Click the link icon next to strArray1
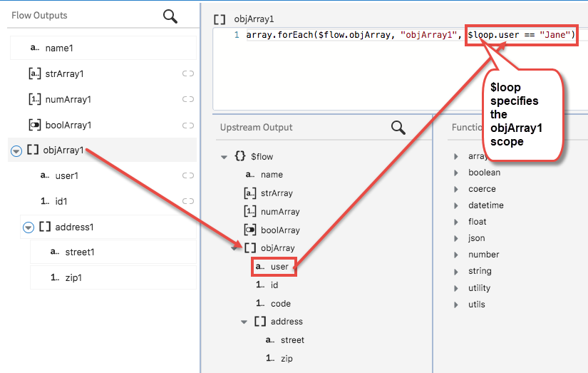The height and width of the screenshot is (373, 588). [188, 73]
